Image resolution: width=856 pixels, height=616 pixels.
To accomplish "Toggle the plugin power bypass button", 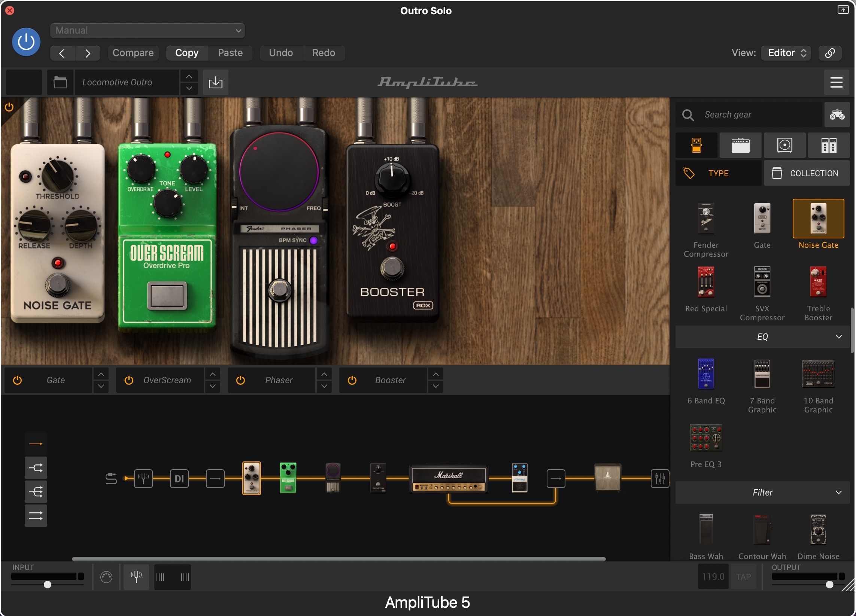I will 26,42.
